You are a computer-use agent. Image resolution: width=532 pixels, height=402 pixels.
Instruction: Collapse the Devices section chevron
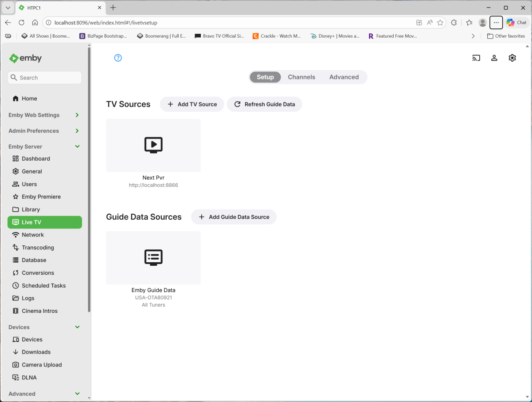coord(77,327)
